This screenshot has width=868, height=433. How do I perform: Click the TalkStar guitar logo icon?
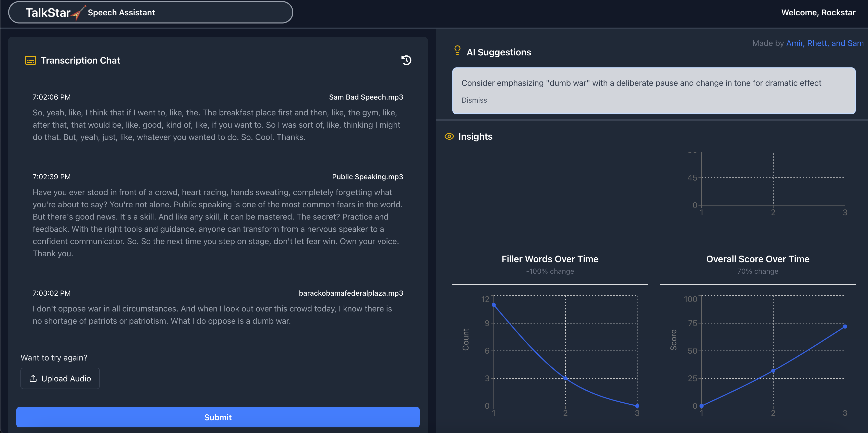coord(78,13)
